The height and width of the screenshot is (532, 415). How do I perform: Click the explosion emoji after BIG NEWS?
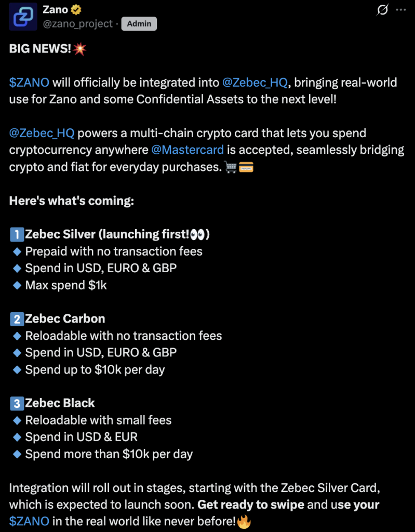(x=80, y=49)
